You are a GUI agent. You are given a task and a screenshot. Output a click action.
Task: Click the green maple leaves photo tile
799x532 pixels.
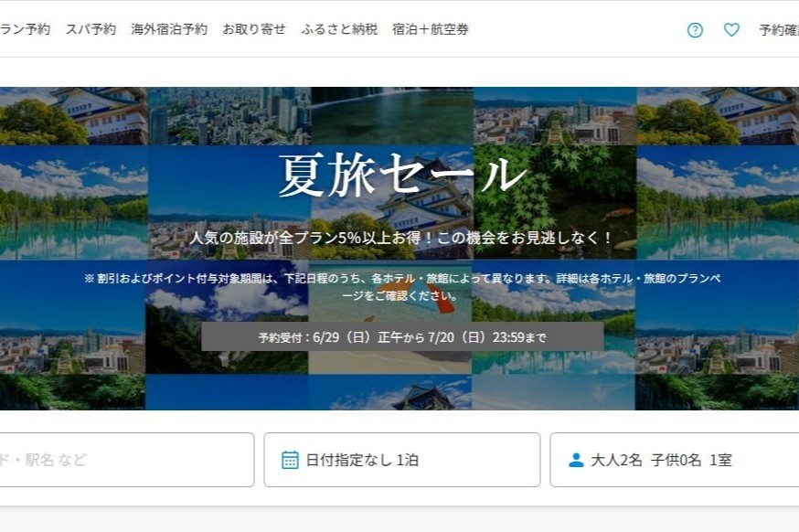[555, 202]
